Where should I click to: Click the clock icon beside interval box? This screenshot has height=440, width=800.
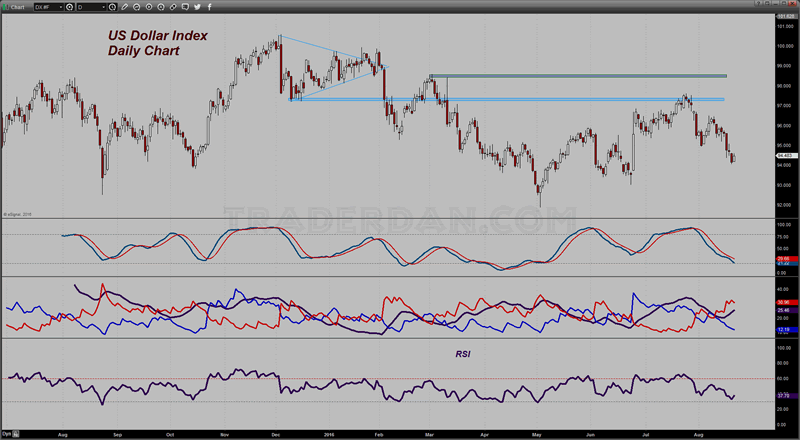click(x=112, y=6)
